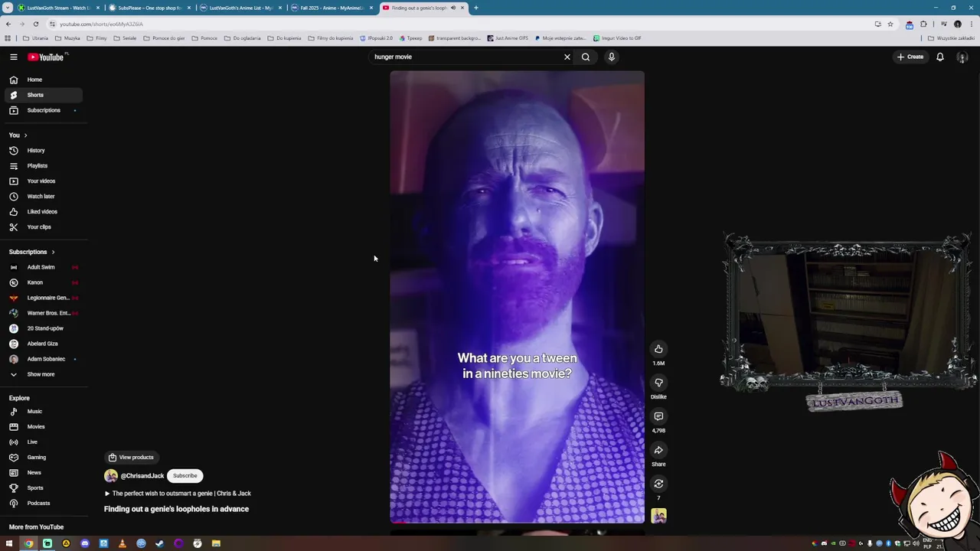Start voice search with the microphone
980x551 pixels.
(612, 57)
